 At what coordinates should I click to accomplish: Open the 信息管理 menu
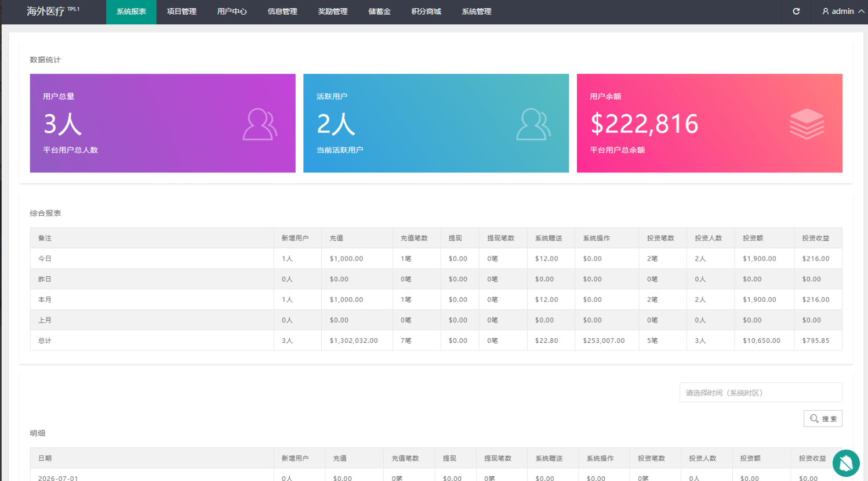coord(282,12)
